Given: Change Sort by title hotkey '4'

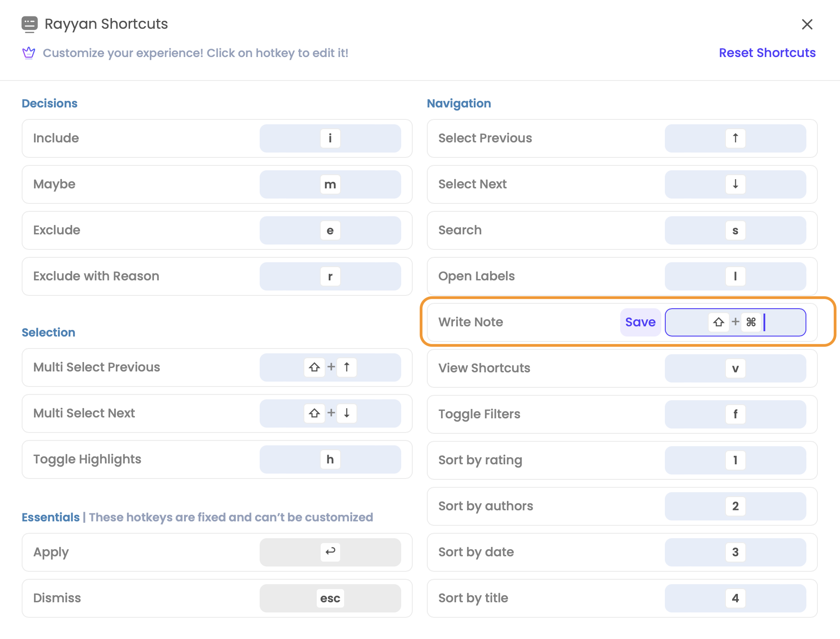Looking at the screenshot, I should (x=735, y=598).
